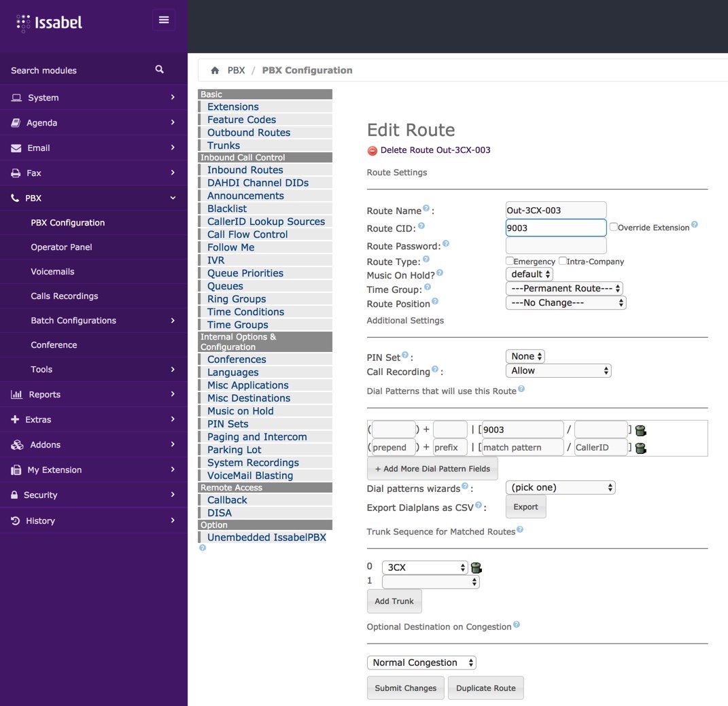Click the Export button
Screen dimensions: 728x706
[x=525, y=507]
